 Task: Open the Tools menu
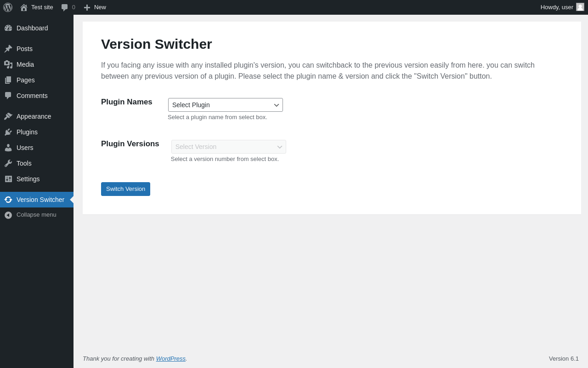click(37, 163)
